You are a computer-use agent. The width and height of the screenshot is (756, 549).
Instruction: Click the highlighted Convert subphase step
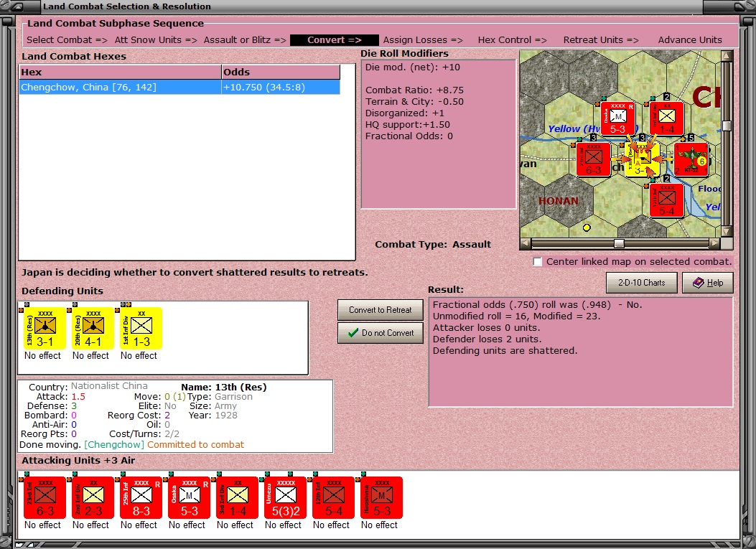pos(334,40)
